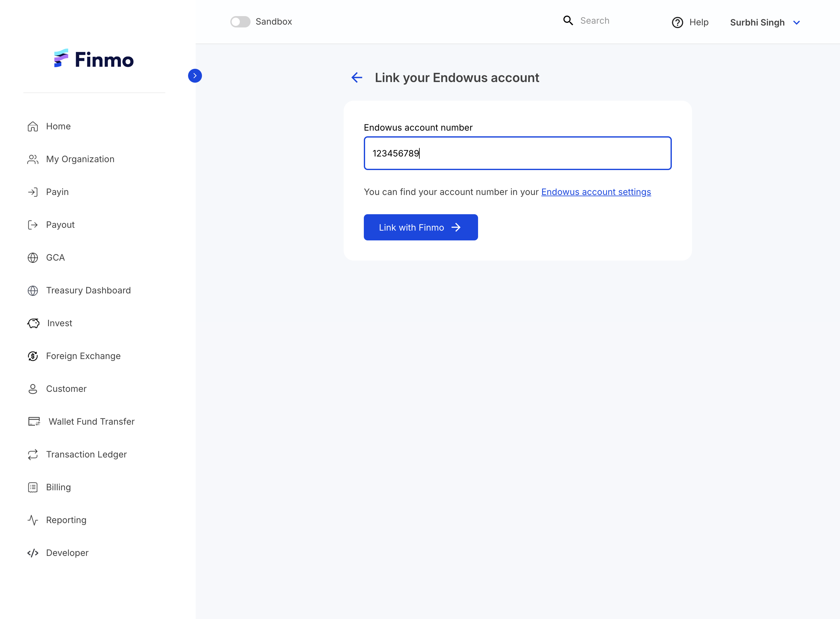
Task: Navigate to Reporting
Action: (x=66, y=520)
